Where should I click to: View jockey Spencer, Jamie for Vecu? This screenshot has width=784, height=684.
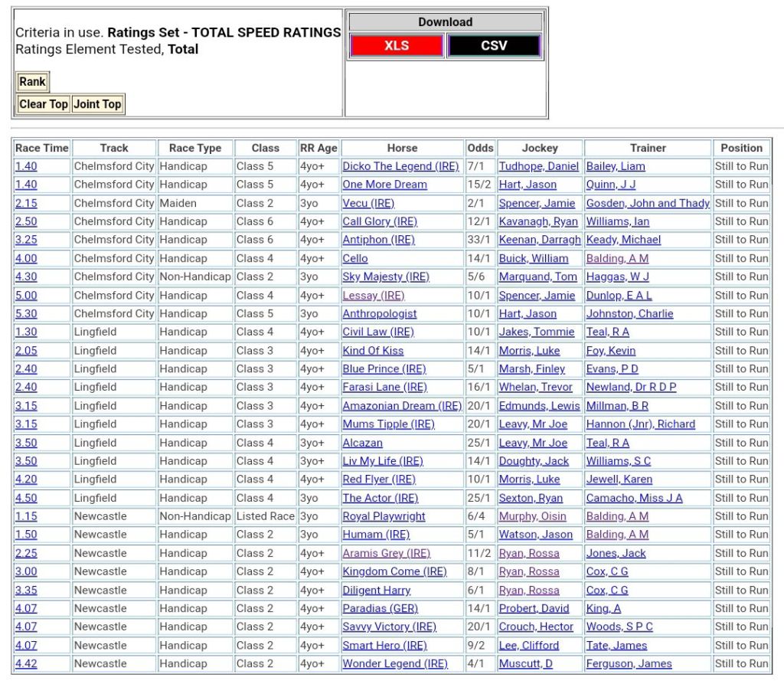pyautogui.click(x=537, y=203)
